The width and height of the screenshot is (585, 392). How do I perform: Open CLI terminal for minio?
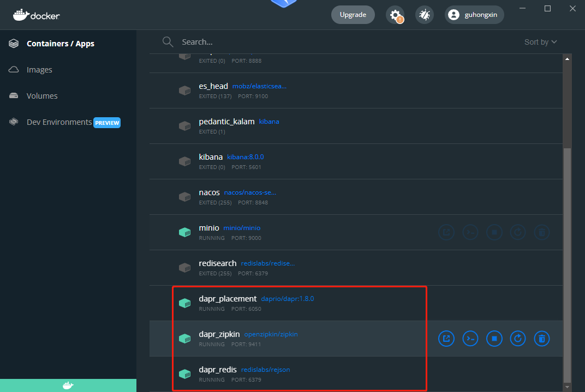coord(470,232)
